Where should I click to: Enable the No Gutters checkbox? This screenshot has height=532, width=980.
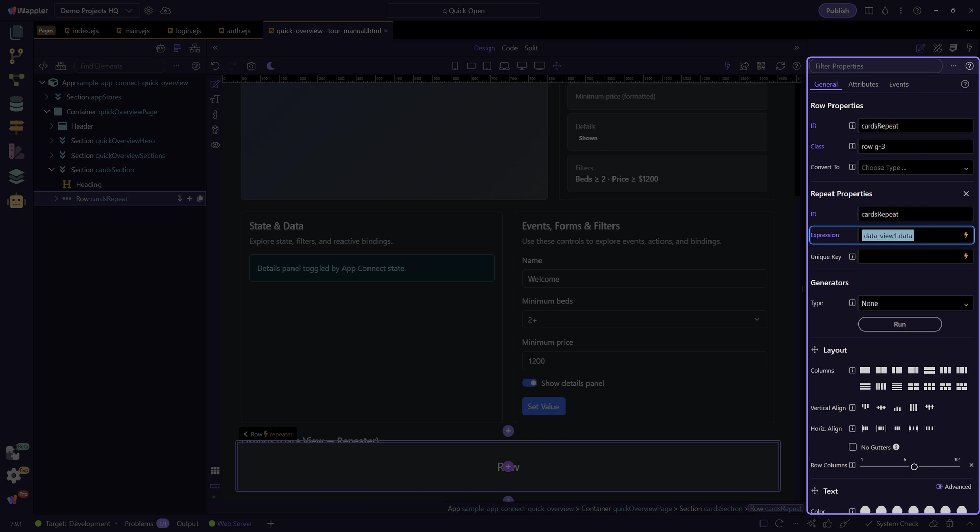852,447
